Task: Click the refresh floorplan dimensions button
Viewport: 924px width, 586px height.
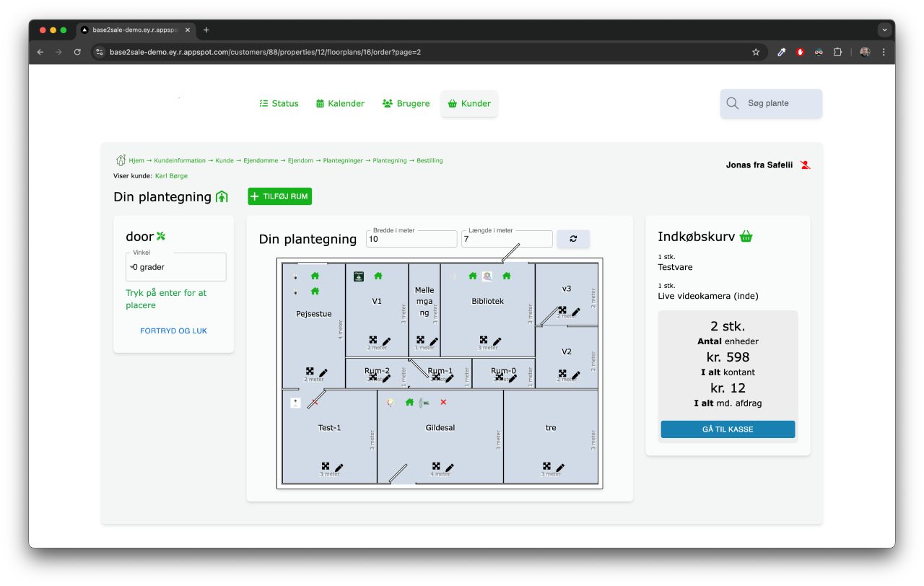Action: tap(573, 239)
